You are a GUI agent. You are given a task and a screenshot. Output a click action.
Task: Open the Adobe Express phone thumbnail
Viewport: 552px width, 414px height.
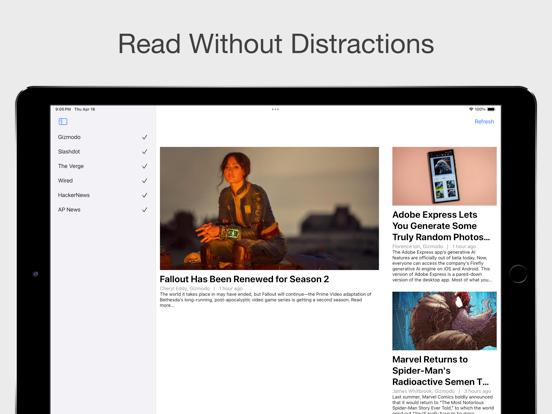click(x=444, y=176)
